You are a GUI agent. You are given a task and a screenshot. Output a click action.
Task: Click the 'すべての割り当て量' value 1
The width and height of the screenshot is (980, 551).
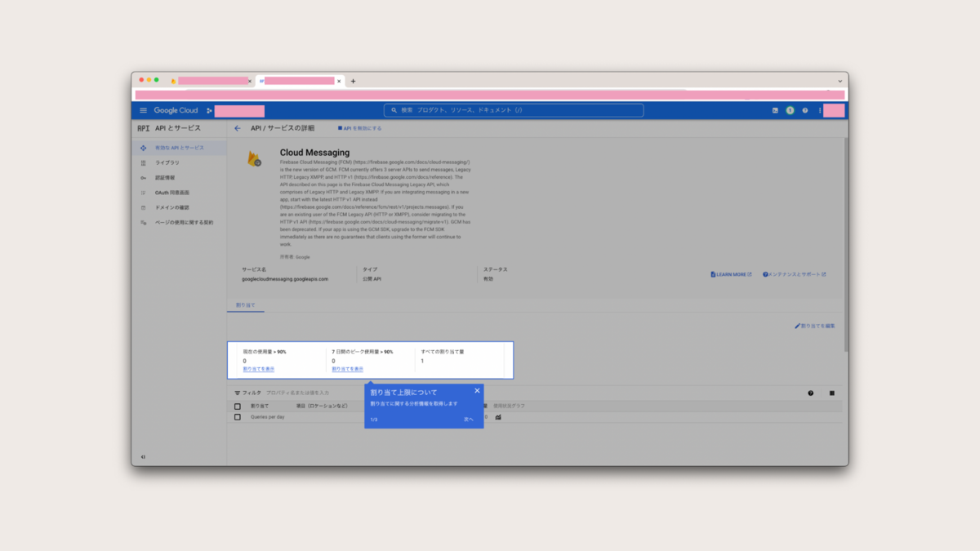[x=422, y=361]
